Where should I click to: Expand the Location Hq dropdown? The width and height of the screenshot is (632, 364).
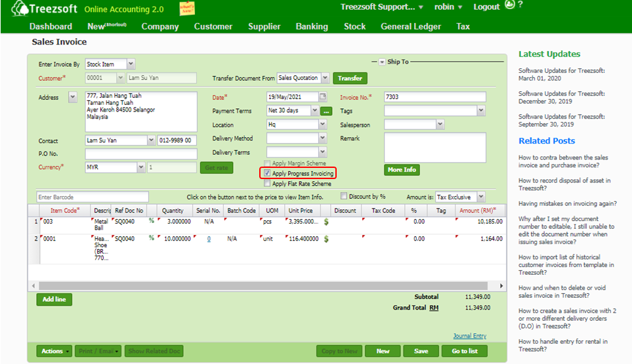pyautogui.click(x=322, y=125)
